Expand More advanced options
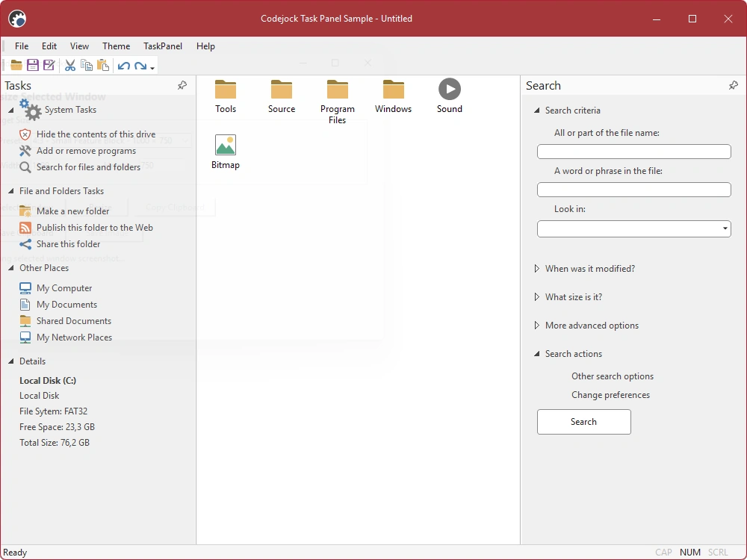The width and height of the screenshot is (747, 560). 537,326
